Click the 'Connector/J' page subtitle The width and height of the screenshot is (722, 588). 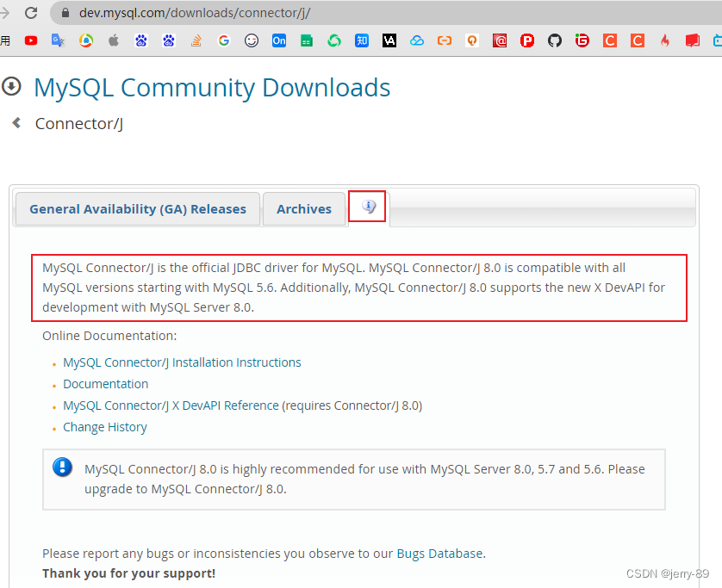79,124
